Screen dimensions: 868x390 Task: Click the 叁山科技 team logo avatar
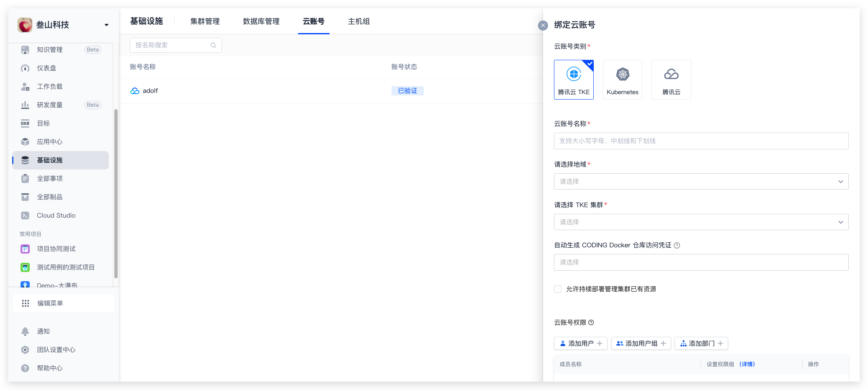click(25, 25)
